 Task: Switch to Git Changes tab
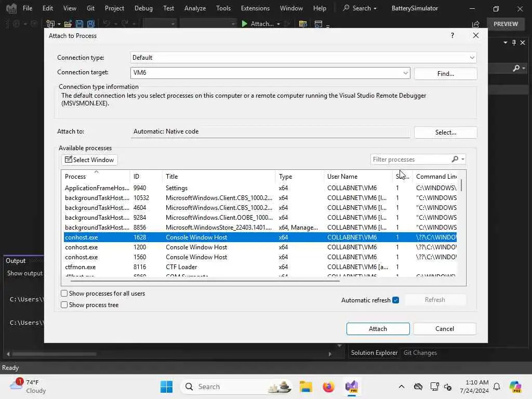point(420,353)
